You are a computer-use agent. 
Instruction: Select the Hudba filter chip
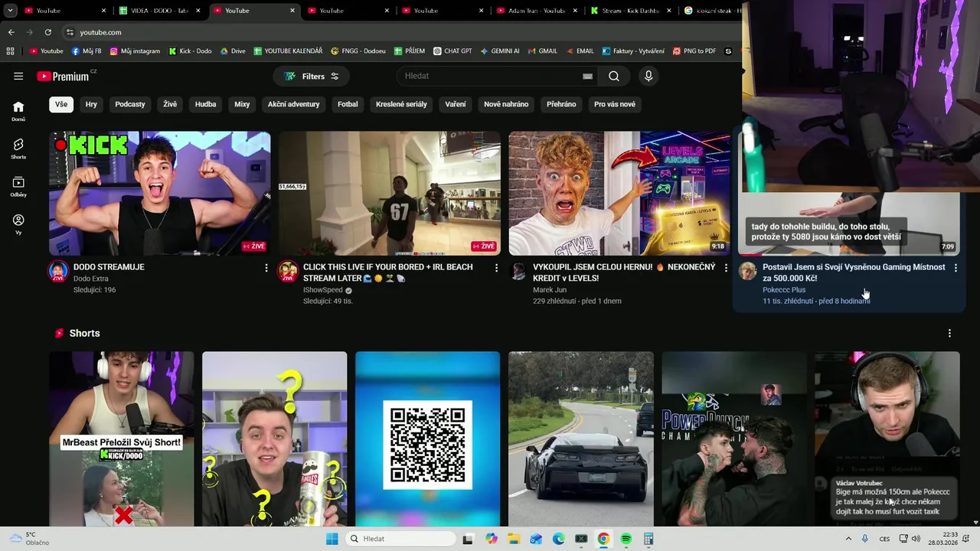205,104
